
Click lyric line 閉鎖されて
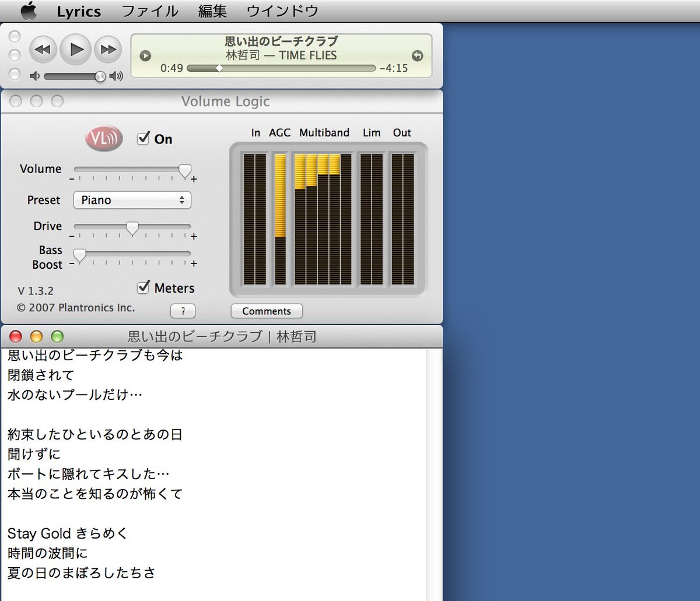point(41,375)
